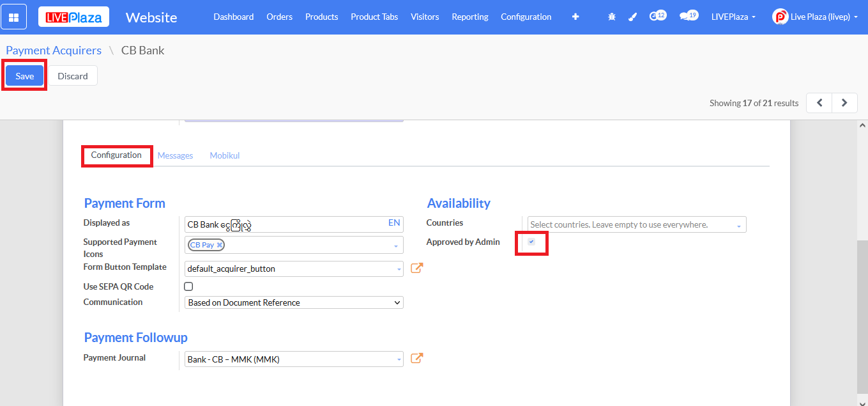Open external link for Payment Journal
The image size is (868, 406).
(x=416, y=359)
